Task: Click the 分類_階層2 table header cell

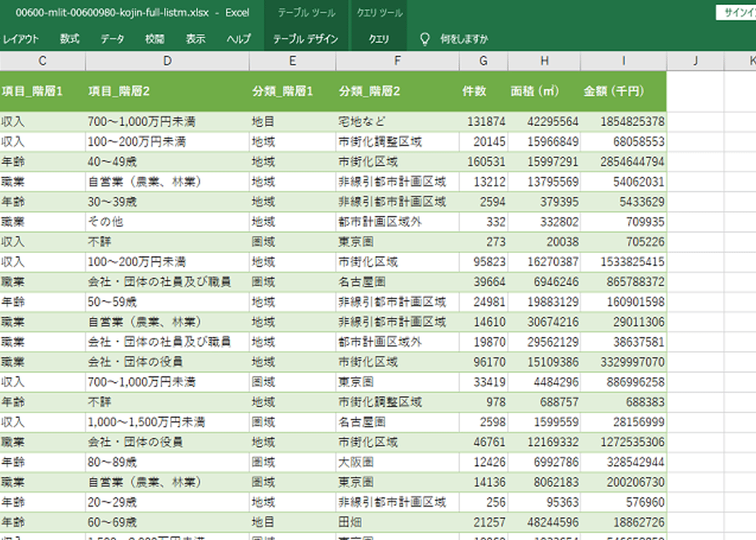Action: click(398, 91)
